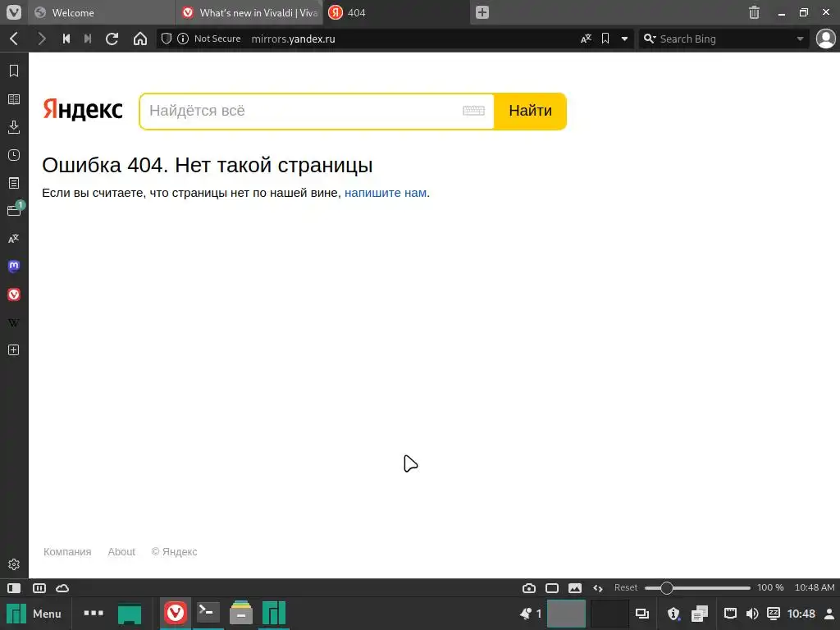Open Page actions code icon
This screenshot has height=630, width=840.
pos(598,587)
